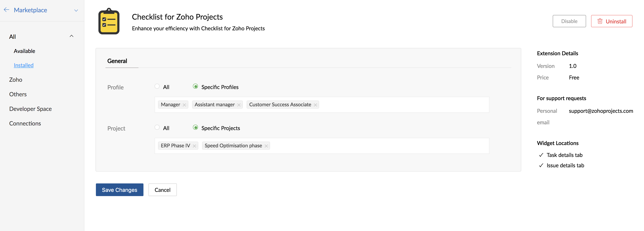Image resolution: width=644 pixels, height=231 pixels.
Task: Collapse the All section chevron
Action: 72,36
